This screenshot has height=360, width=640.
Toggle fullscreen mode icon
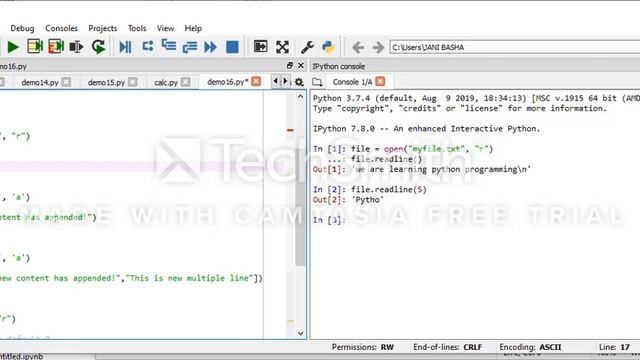(282, 47)
